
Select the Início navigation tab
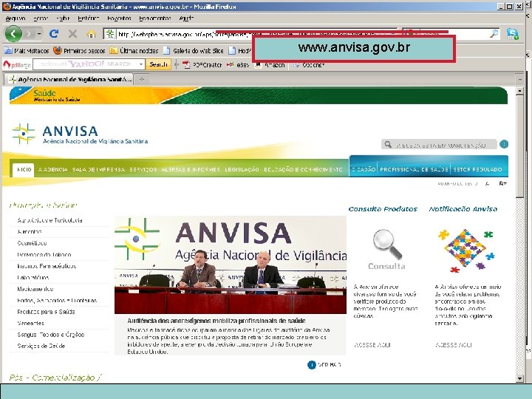24,170
